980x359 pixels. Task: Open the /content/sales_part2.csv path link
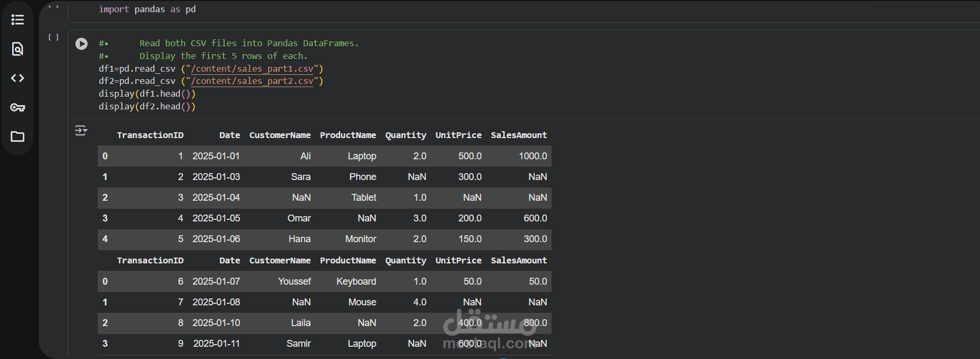252,81
